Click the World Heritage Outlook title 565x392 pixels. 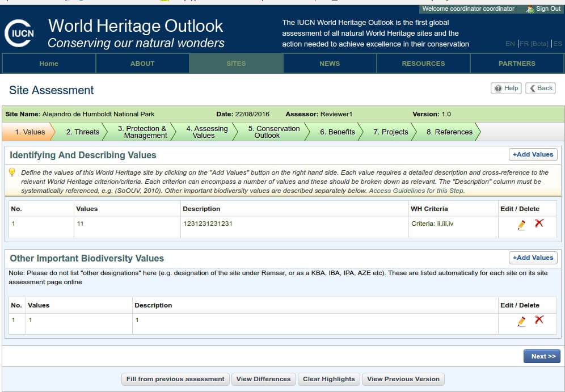pyautogui.click(x=136, y=26)
